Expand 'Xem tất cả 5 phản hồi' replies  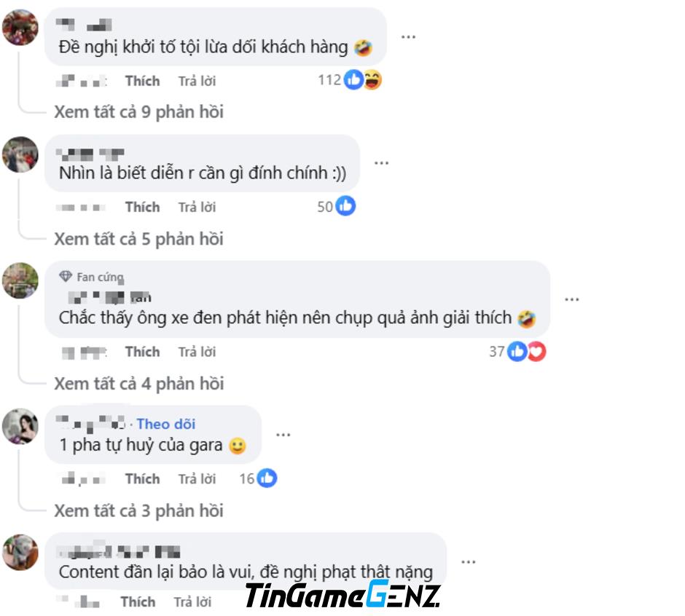[x=138, y=240]
